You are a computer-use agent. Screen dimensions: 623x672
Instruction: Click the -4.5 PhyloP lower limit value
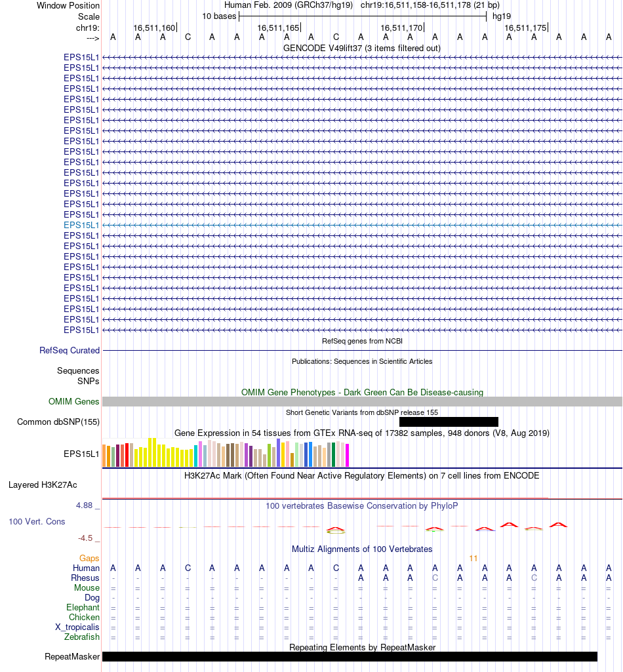point(85,538)
